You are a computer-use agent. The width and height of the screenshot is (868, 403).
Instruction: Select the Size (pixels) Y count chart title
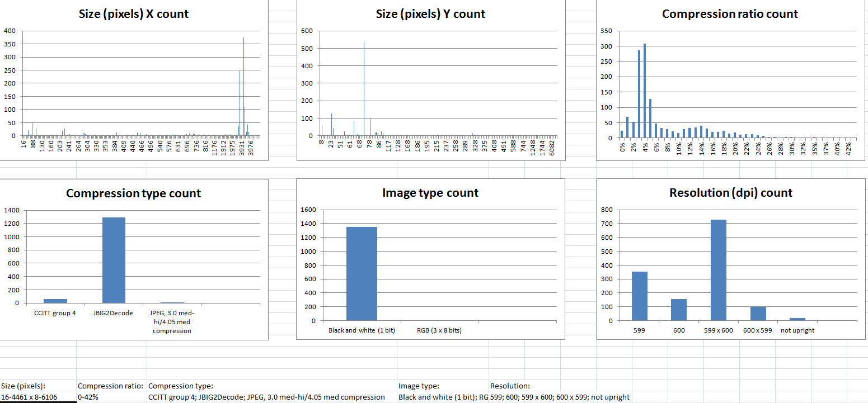[x=431, y=14]
